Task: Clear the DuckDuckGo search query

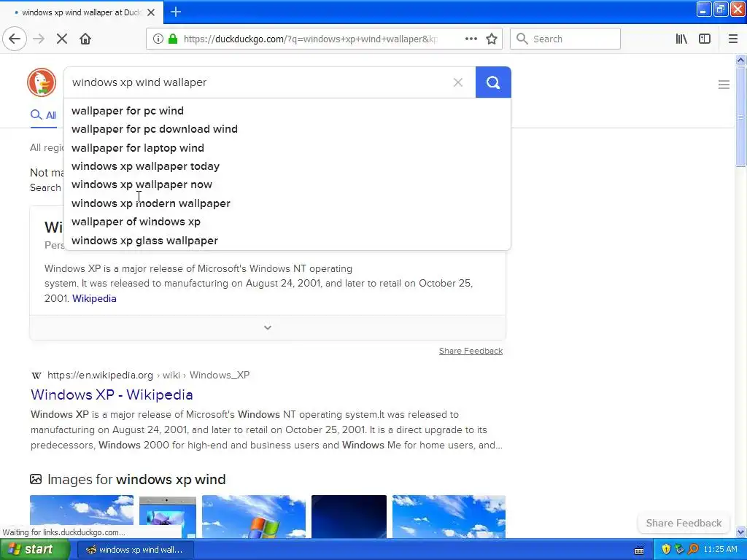Action: tap(458, 82)
